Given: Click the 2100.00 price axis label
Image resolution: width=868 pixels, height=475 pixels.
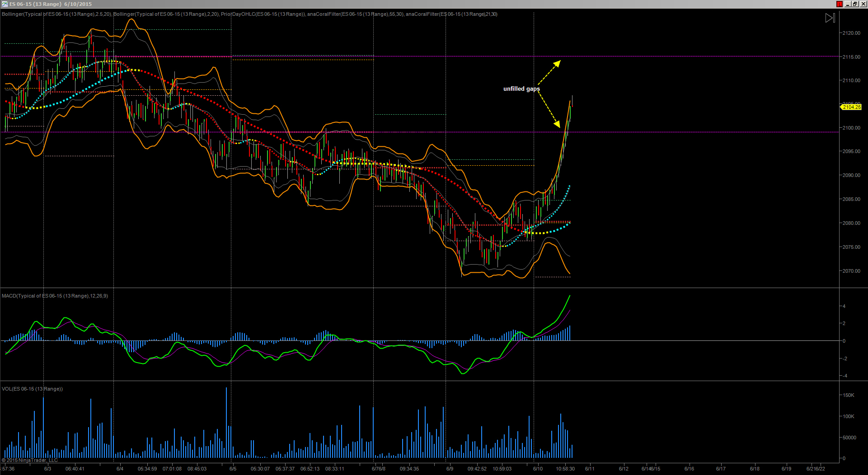Looking at the screenshot, I should 851,128.
